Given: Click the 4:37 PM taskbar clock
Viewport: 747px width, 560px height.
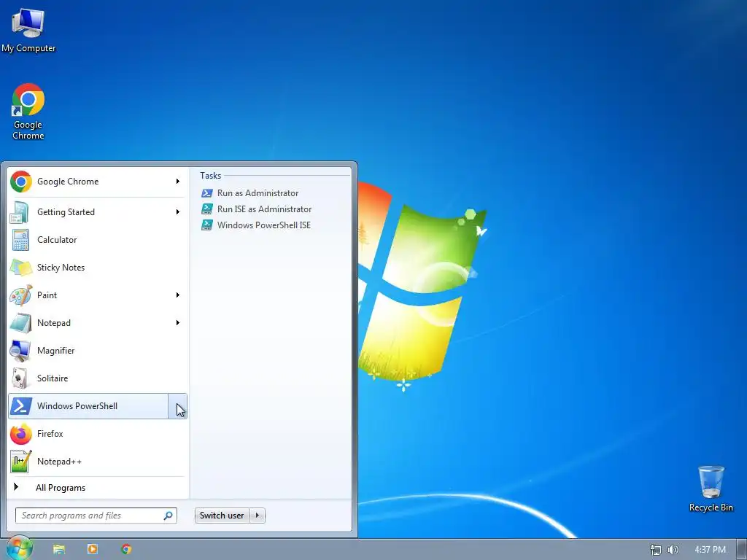Looking at the screenshot, I should coord(710,550).
